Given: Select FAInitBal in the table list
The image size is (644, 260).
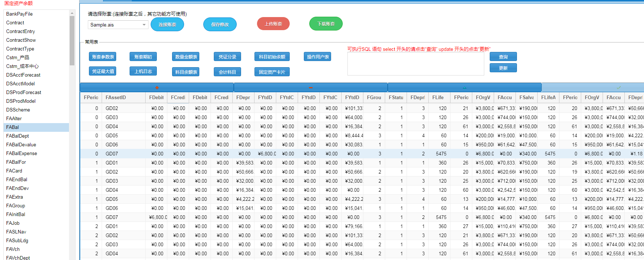Looking at the screenshot, I should [x=36, y=214].
